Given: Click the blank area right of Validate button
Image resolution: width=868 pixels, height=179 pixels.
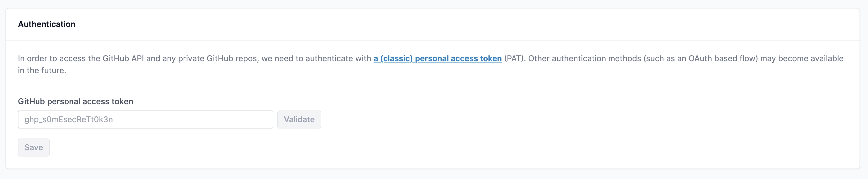Looking at the screenshot, I should [x=505, y=119].
